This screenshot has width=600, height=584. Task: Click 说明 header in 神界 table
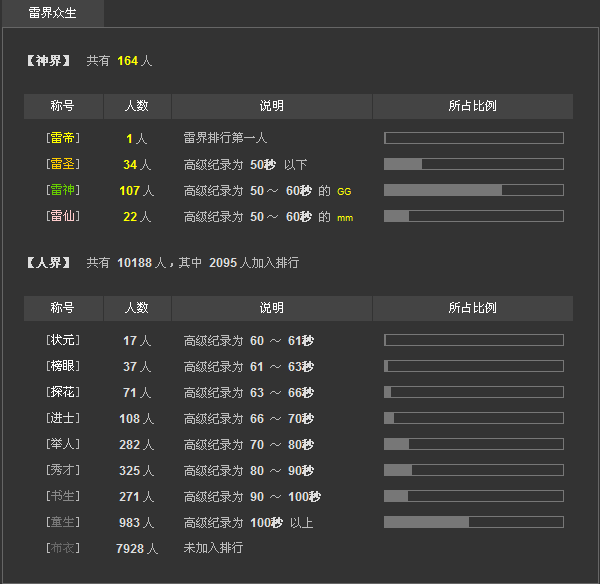tap(272, 106)
